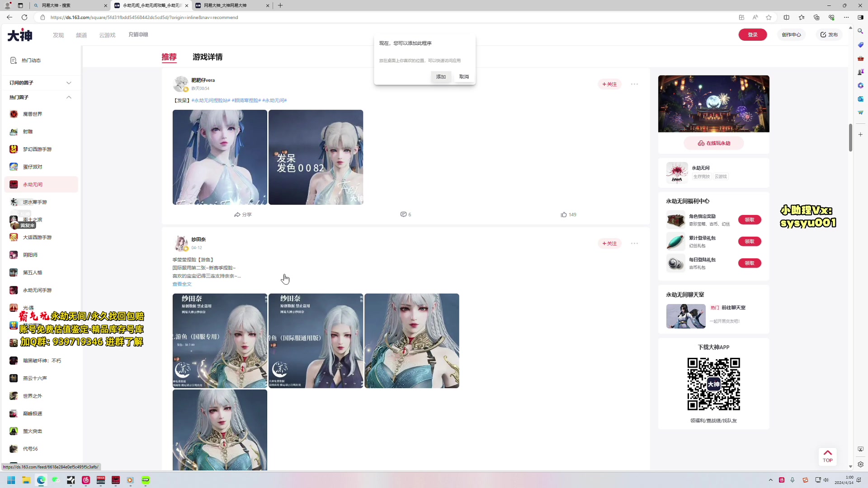The width and height of the screenshot is (868, 488).
Task: Open 燕云十六声 circle icon
Action: coord(14,378)
